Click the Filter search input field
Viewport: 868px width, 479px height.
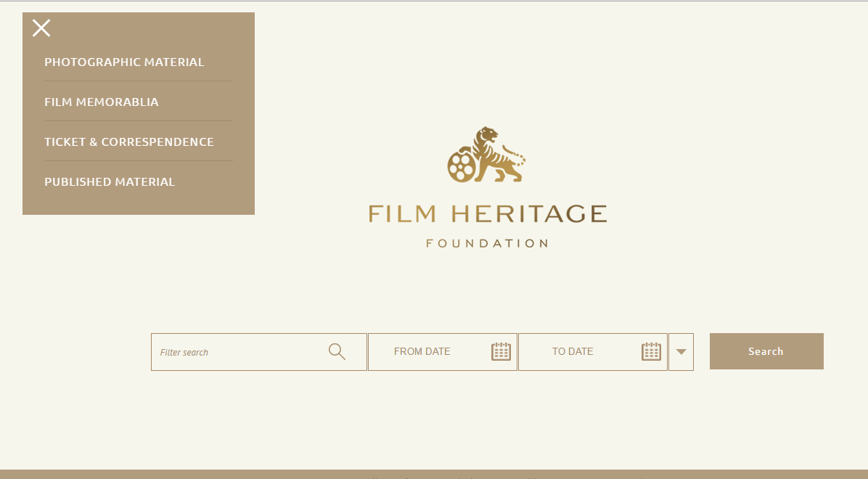pyautogui.click(x=259, y=352)
